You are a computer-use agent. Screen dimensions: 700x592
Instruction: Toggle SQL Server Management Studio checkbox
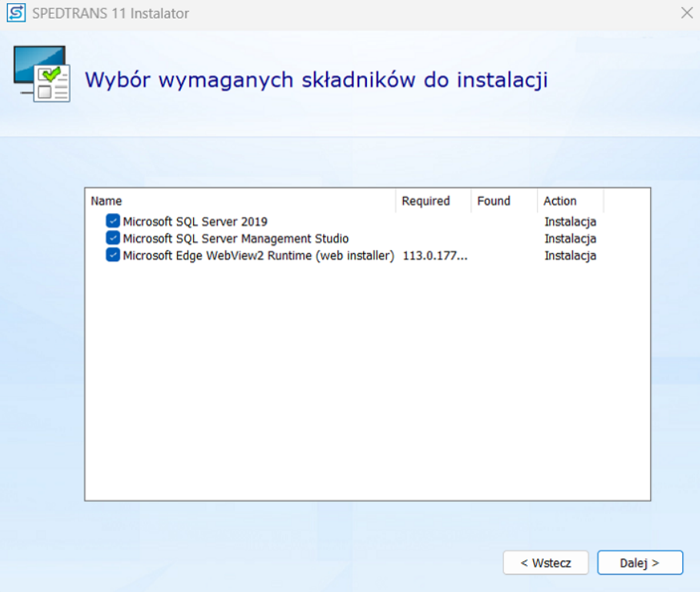pyautogui.click(x=113, y=239)
